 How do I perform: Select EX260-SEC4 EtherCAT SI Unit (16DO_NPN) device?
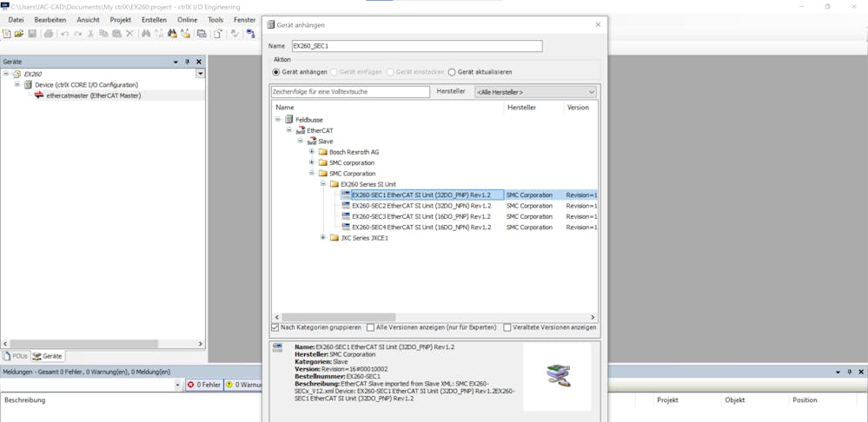(x=421, y=227)
